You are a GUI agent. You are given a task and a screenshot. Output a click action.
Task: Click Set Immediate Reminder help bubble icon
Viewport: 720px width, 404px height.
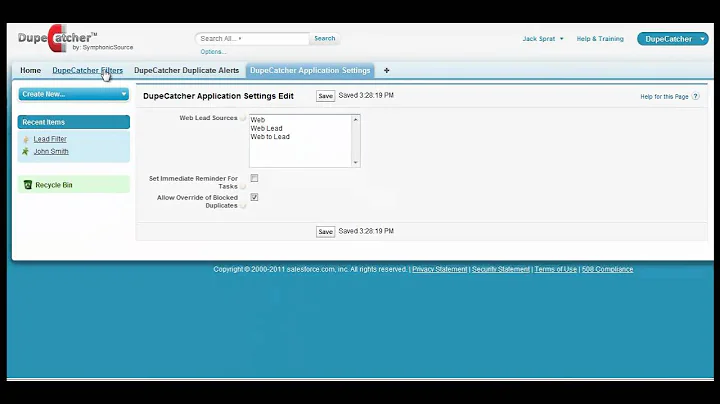243,186
